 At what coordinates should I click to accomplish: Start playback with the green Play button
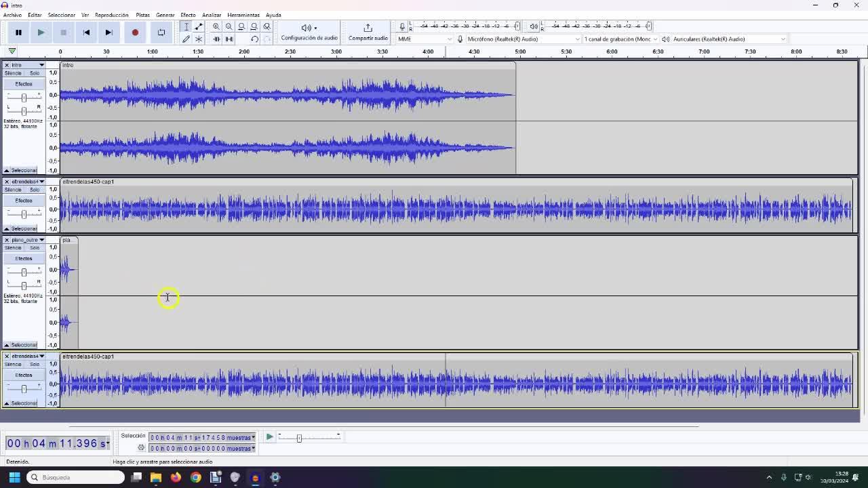click(41, 33)
